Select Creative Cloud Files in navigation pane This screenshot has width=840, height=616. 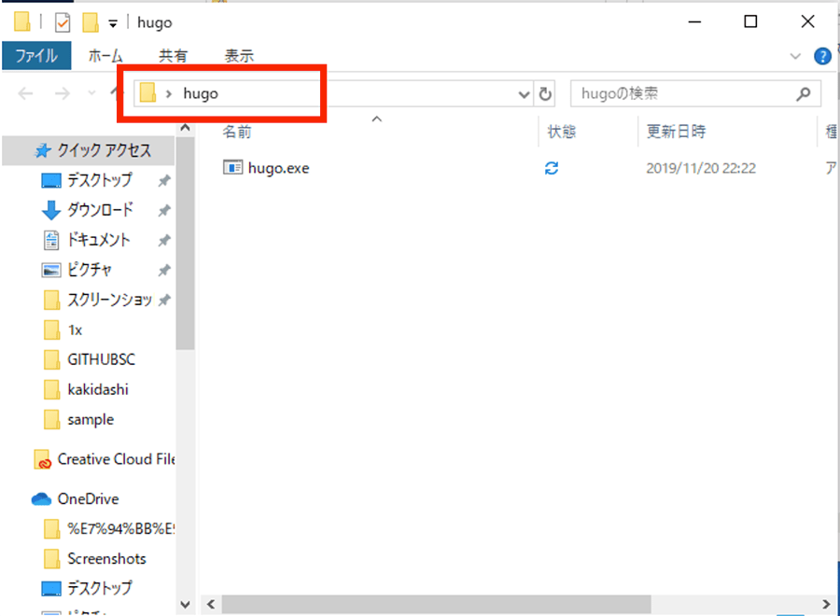tap(116, 459)
